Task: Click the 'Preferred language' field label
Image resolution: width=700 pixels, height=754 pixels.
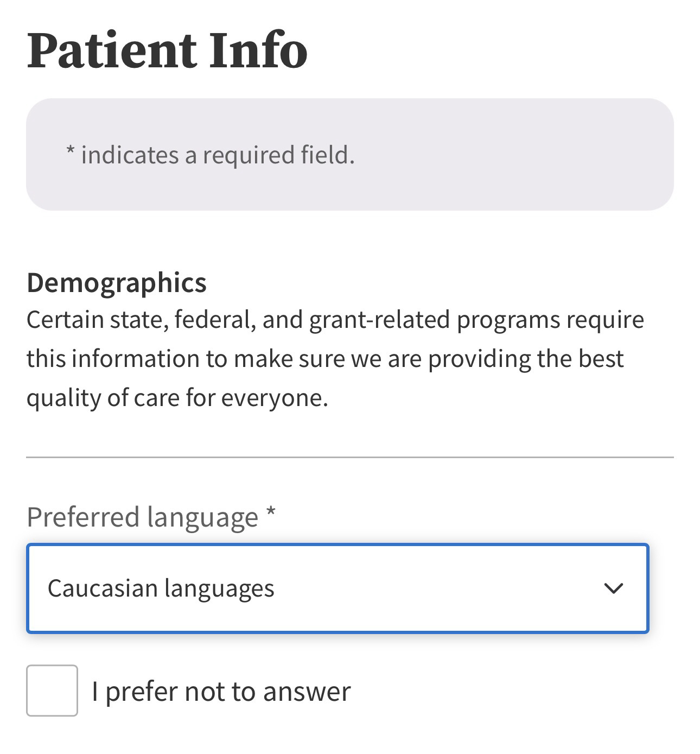Action: (x=142, y=517)
